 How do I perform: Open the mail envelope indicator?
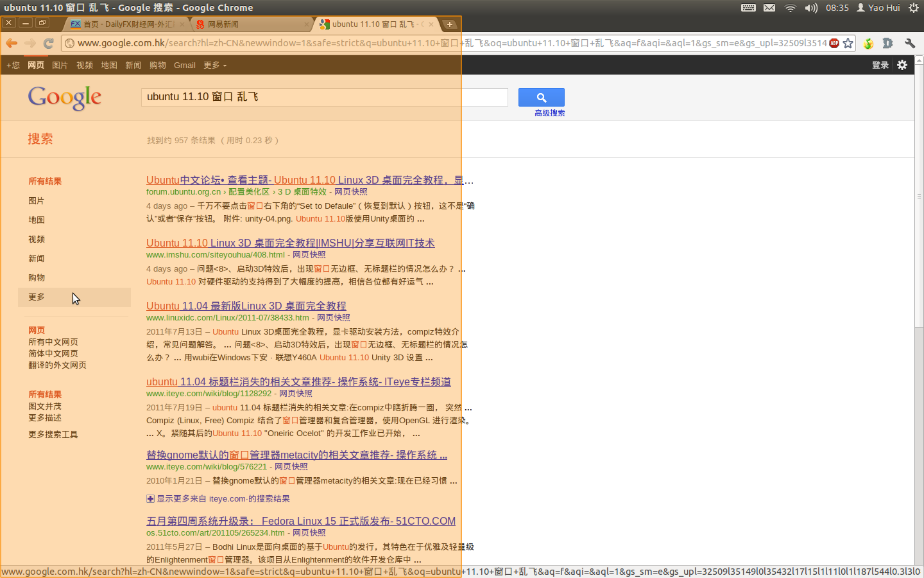pos(769,8)
